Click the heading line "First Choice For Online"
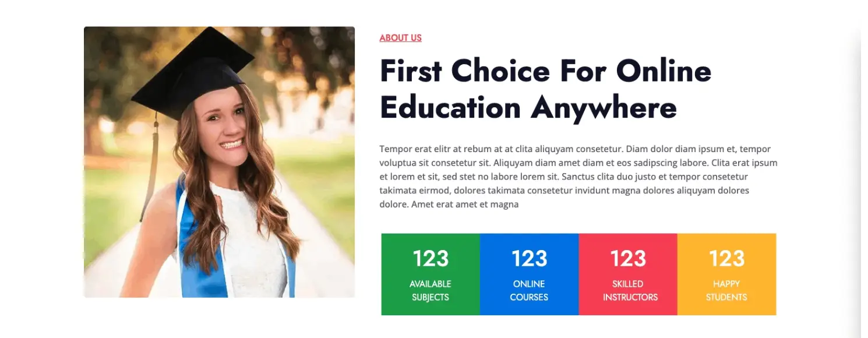Image resolution: width=868 pixels, height=338 pixels. [x=545, y=71]
